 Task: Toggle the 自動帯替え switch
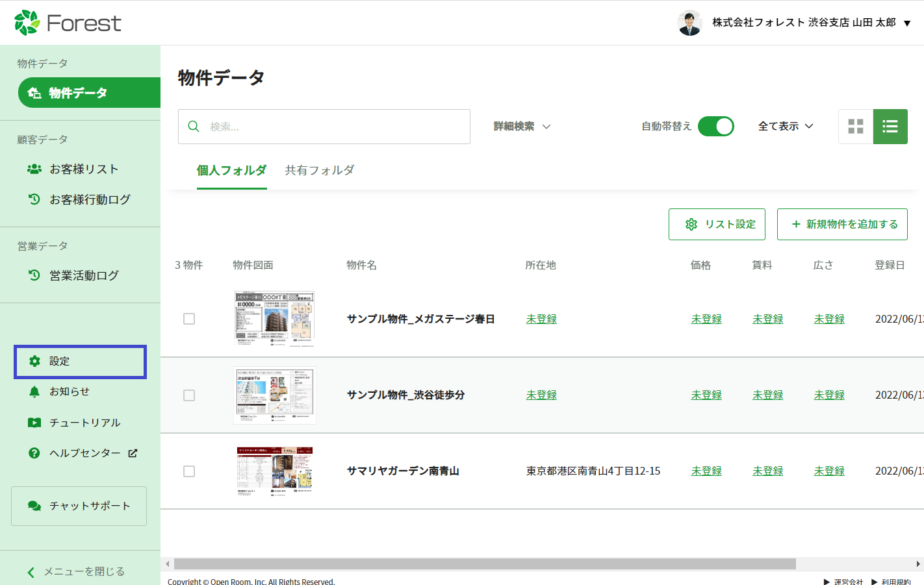(715, 127)
